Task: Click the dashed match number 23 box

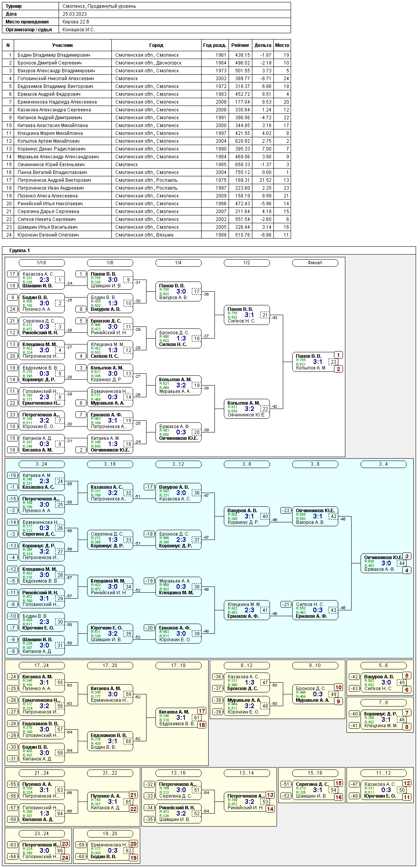Action: coord(333,362)
